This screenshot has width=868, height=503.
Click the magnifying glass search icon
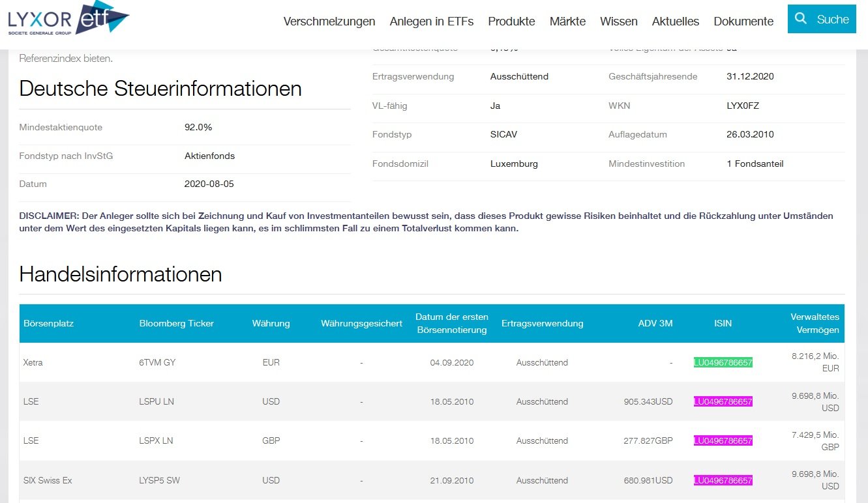click(x=801, y=19)
